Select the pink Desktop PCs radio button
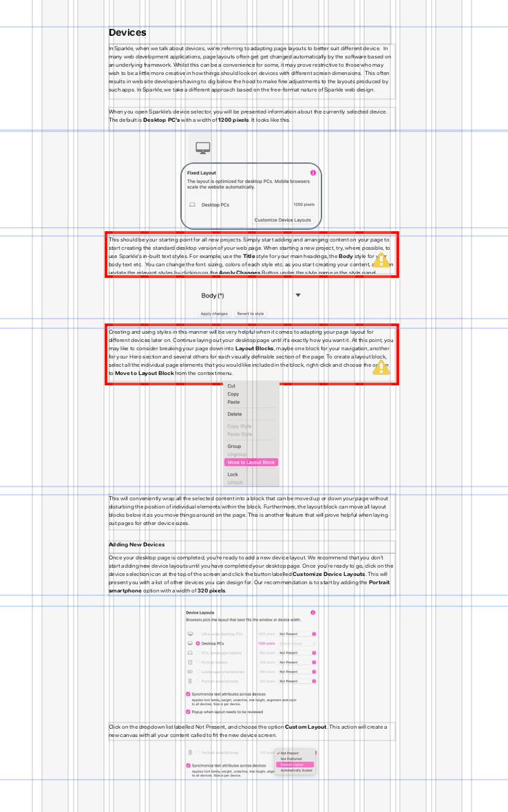The height and width of the screenshot is (812, 508). (x=198, y=643)
